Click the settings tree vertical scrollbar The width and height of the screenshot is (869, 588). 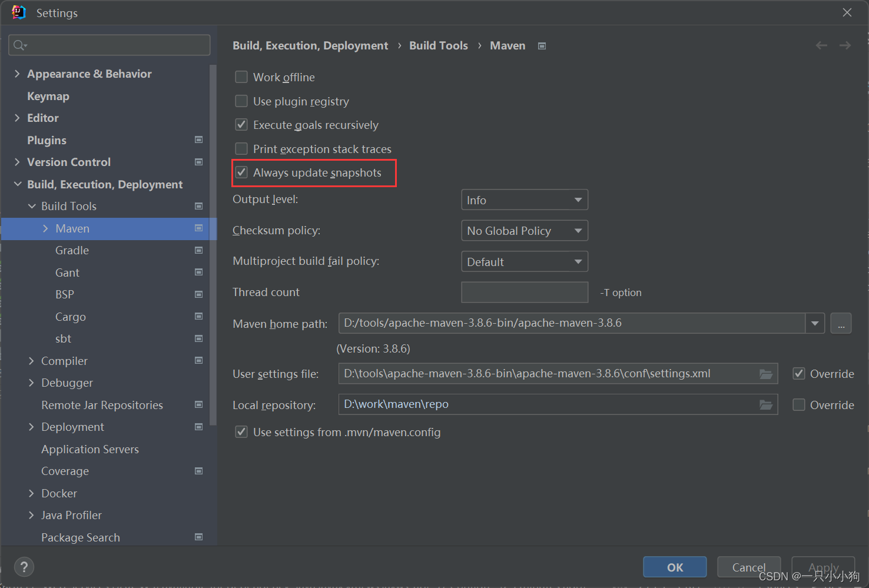point(213,244)
